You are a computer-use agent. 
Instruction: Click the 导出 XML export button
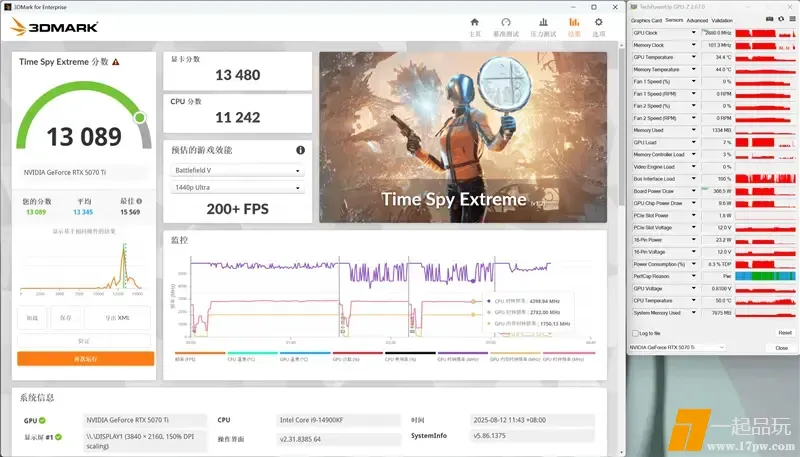(x=117, y=318)
